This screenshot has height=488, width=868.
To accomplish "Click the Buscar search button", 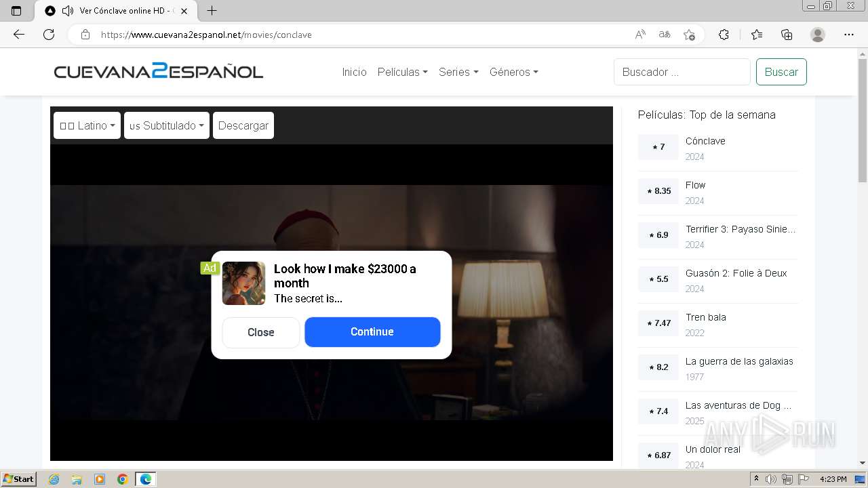I will [x=781, y=72].
